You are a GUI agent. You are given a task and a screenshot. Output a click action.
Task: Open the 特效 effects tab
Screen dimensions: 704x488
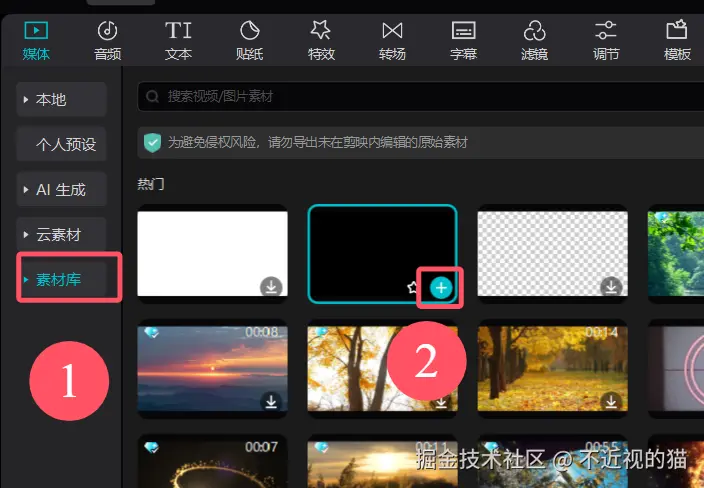pos(321,41)
